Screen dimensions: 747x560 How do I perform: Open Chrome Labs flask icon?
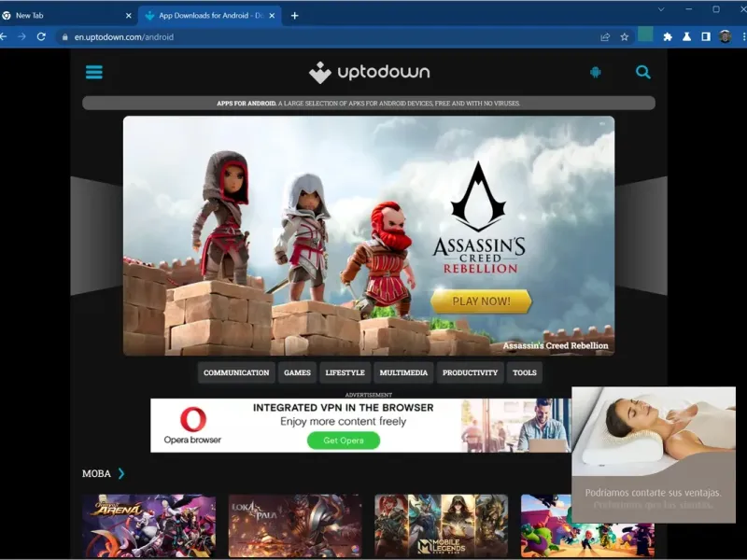(686, 36)
